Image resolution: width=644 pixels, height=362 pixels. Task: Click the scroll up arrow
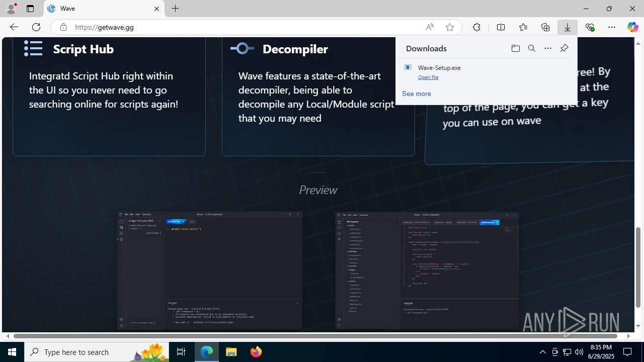point(638,43)
